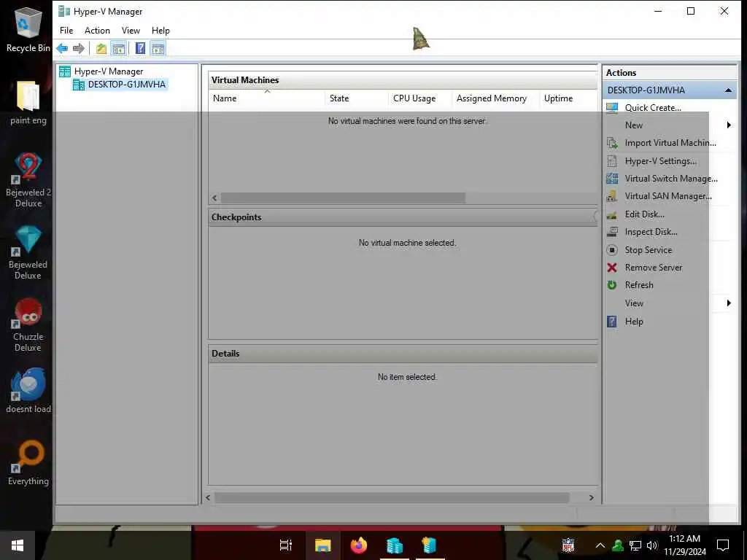Open the Help menu in the menu bar
The height and width of the screenshot is (560, 747).
pos(160,31)
